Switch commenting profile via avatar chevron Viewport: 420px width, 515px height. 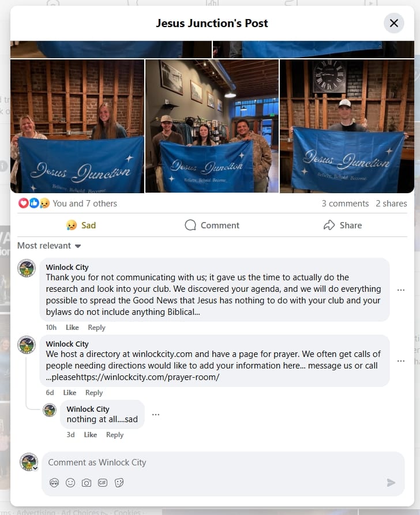click(35, 468)
